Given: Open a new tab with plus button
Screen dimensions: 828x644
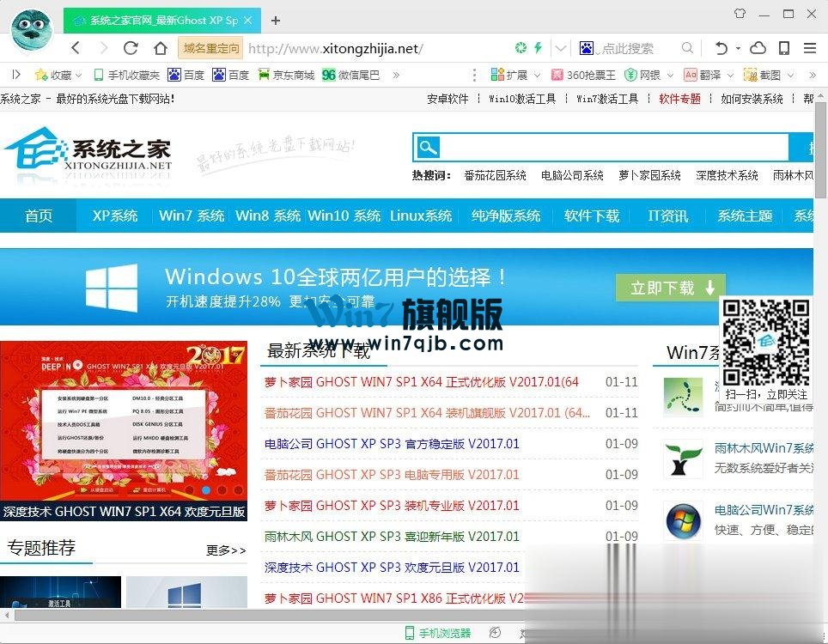Looking at the screenshot, I should click(275, 21).
